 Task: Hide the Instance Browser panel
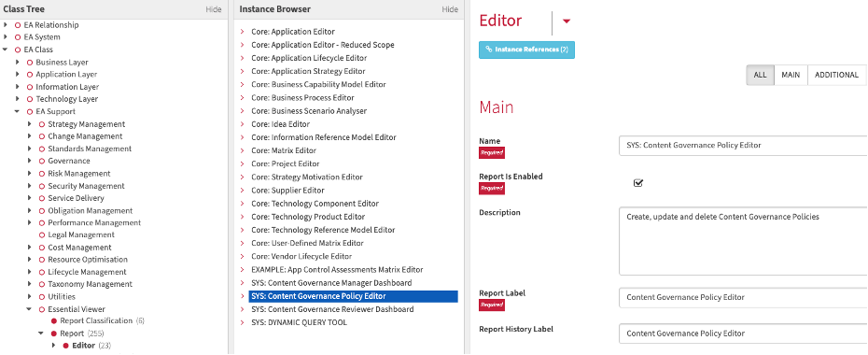(x=450, y=9)
